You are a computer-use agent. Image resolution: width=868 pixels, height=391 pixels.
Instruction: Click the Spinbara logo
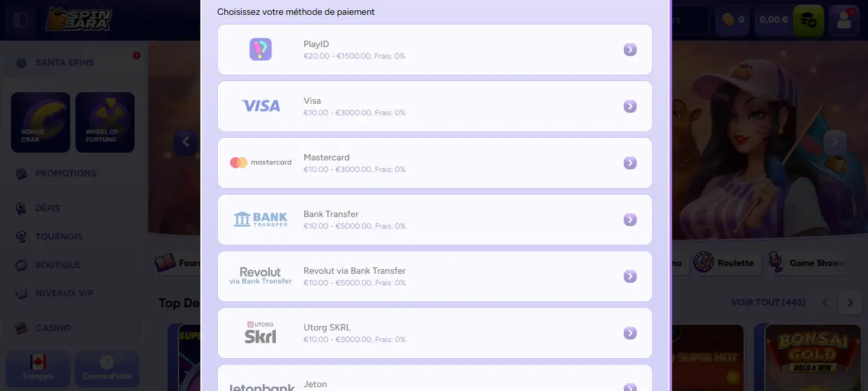78,20
